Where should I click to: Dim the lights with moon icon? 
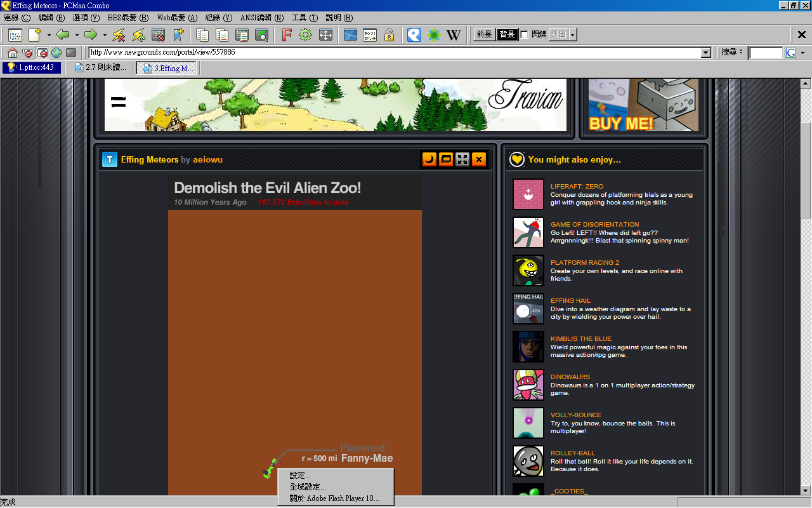pyautogui.click(x=429, y=159)
